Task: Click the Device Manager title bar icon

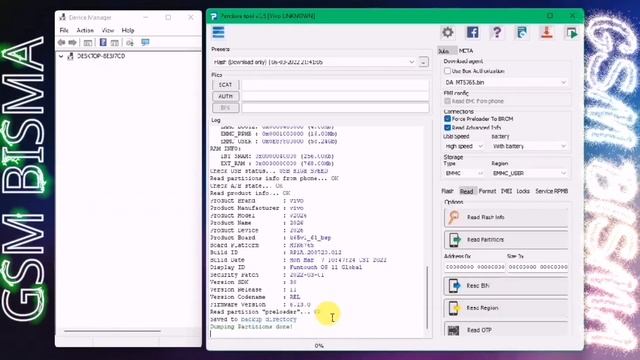Action: point(62,17)
